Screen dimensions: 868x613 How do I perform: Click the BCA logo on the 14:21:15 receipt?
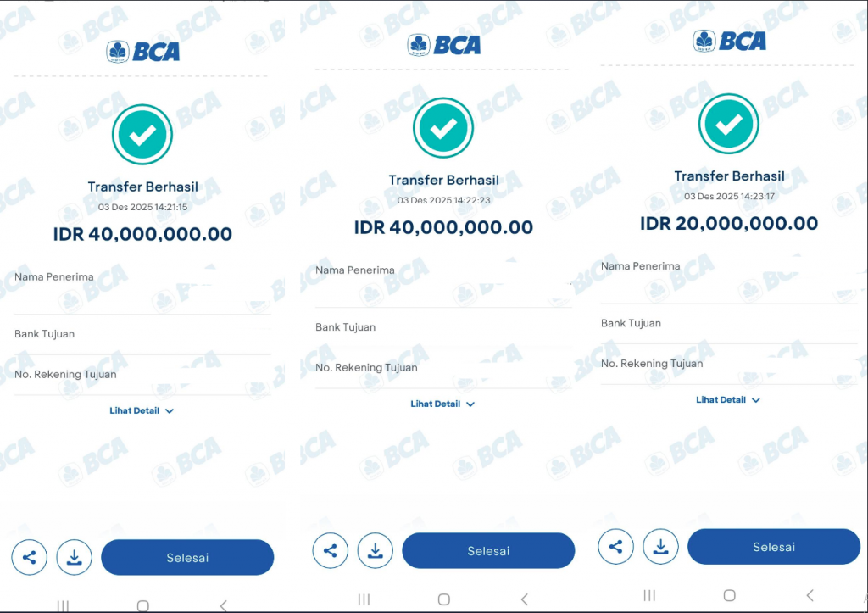143,51
